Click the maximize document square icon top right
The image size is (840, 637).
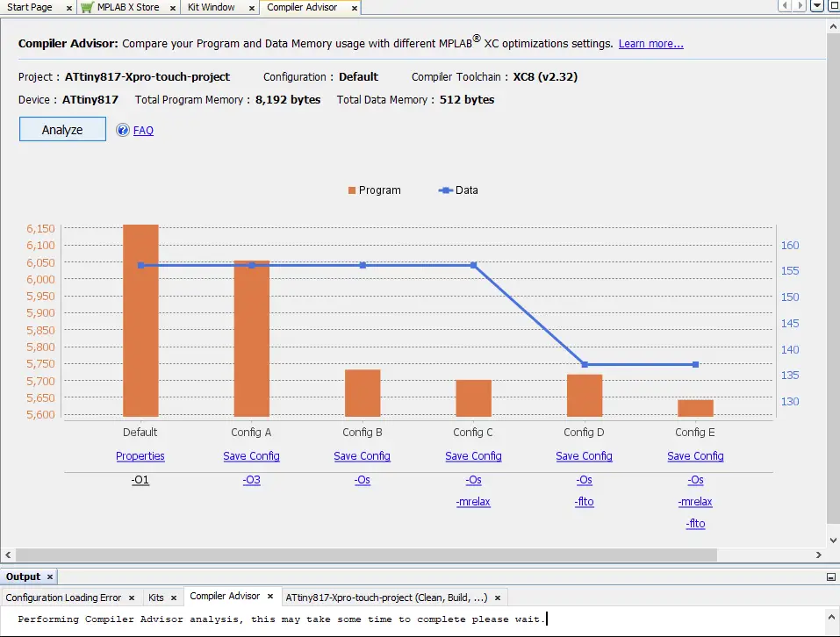point(832,6)
